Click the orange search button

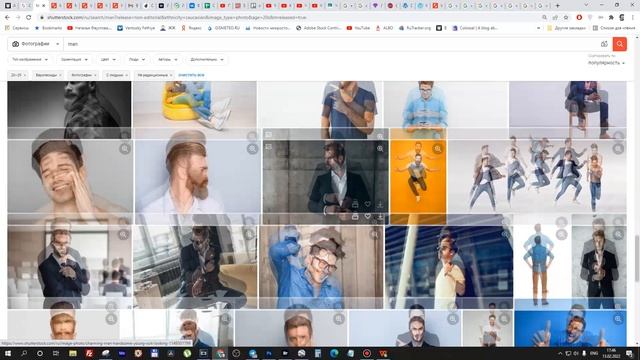click(620, 44)
